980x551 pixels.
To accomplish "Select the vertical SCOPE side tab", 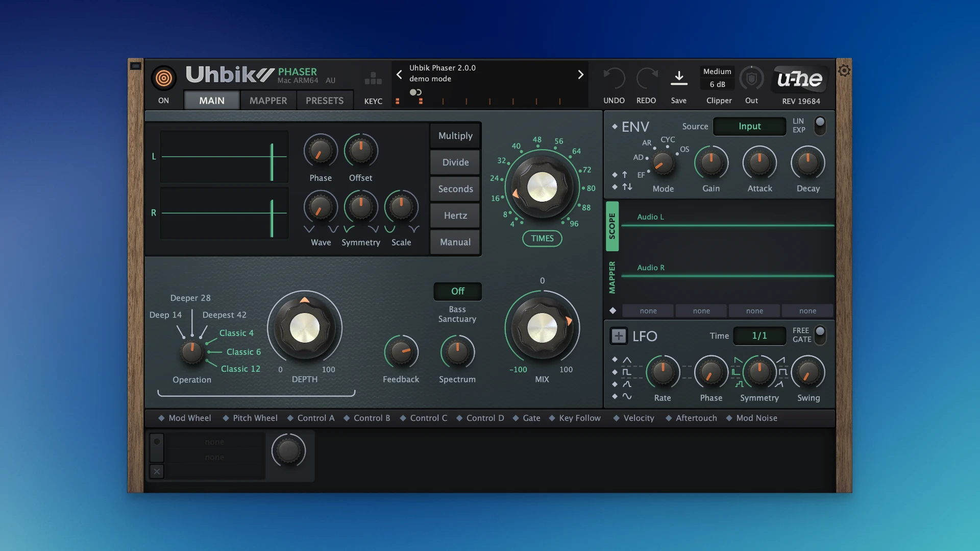I will pyautogui.click(x=612, y=226).
